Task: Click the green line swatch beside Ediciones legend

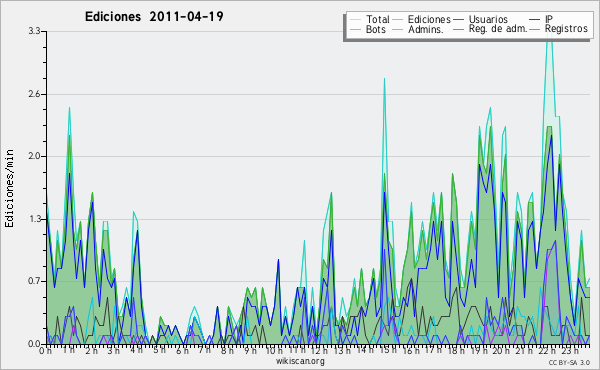Action: coord(398,20)
